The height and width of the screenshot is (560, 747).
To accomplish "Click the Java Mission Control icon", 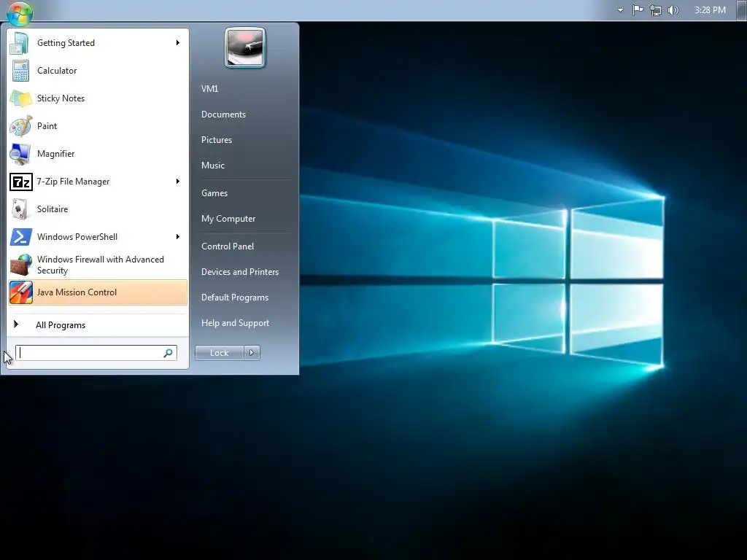I will (x=21, y=292).
